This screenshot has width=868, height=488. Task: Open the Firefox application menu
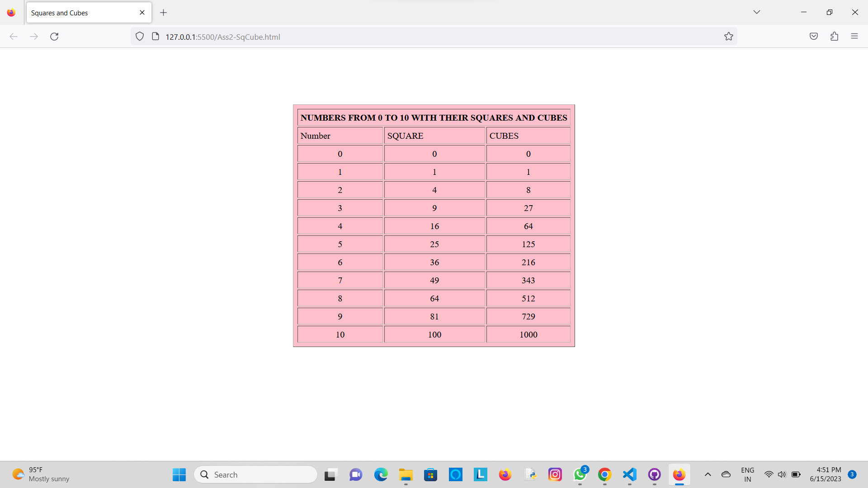click(854, 36)
